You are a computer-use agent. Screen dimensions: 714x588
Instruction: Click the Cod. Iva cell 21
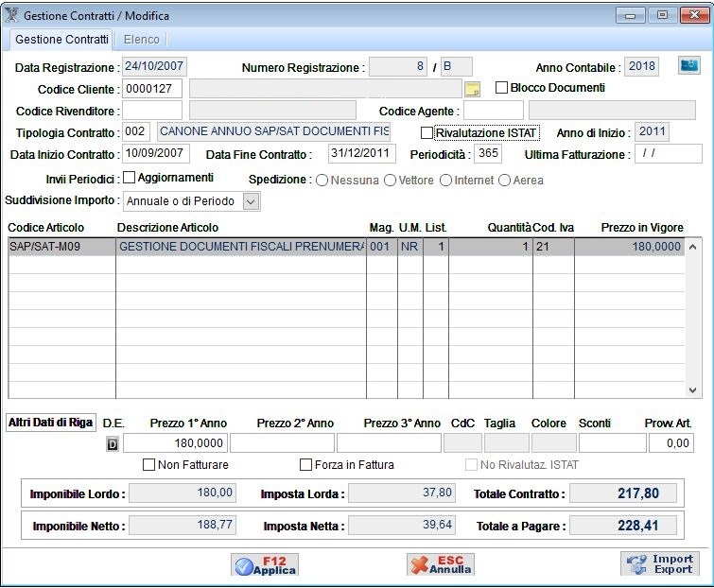[554, 247]
